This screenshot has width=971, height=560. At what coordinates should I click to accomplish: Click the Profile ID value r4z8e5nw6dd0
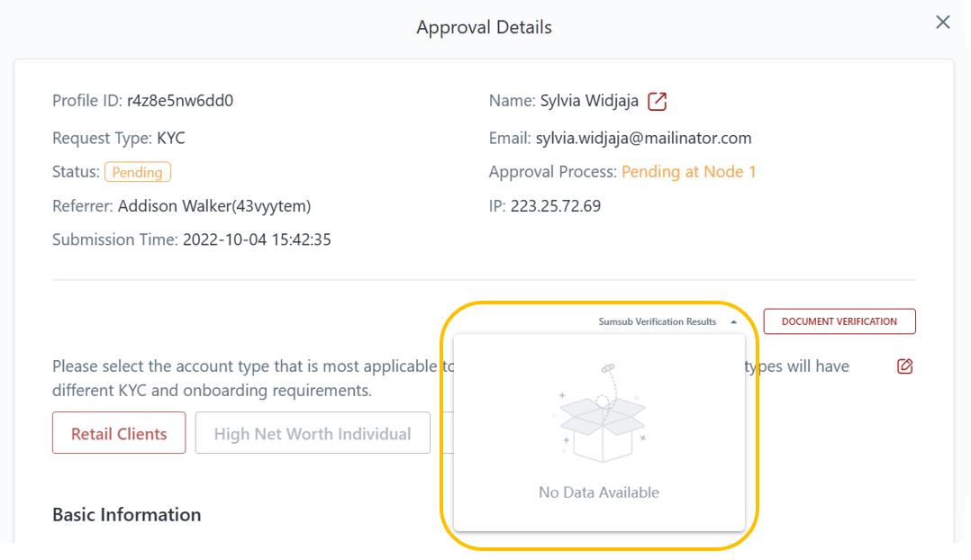click(180, 101)
